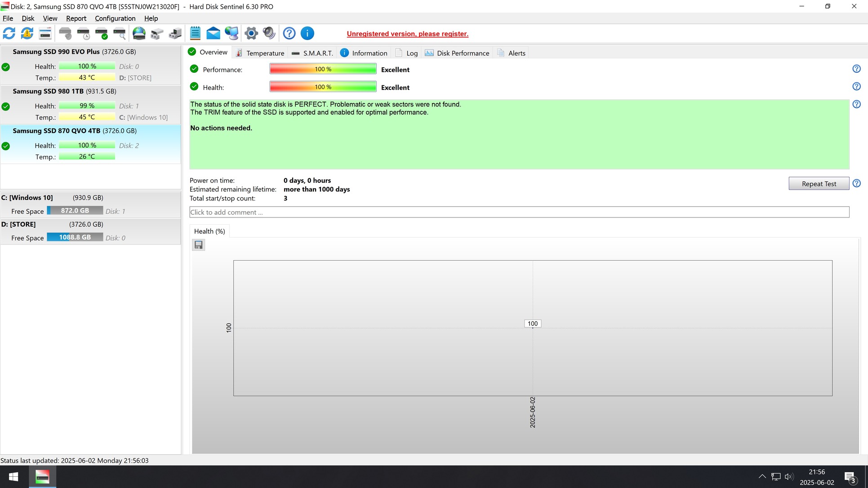
Task: Click the disk with magnifier icon
Action: pyautogui.click(x=120, y=33)
